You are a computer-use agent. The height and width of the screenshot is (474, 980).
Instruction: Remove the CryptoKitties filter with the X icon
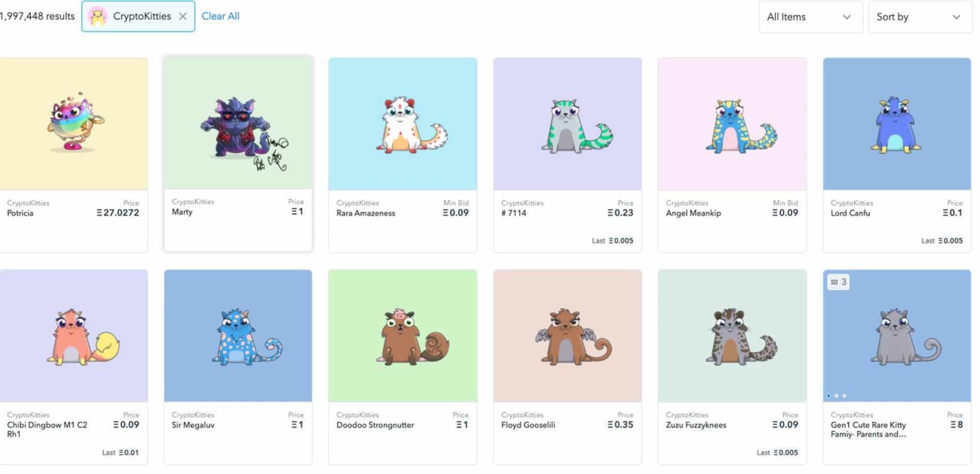[182, 17]
